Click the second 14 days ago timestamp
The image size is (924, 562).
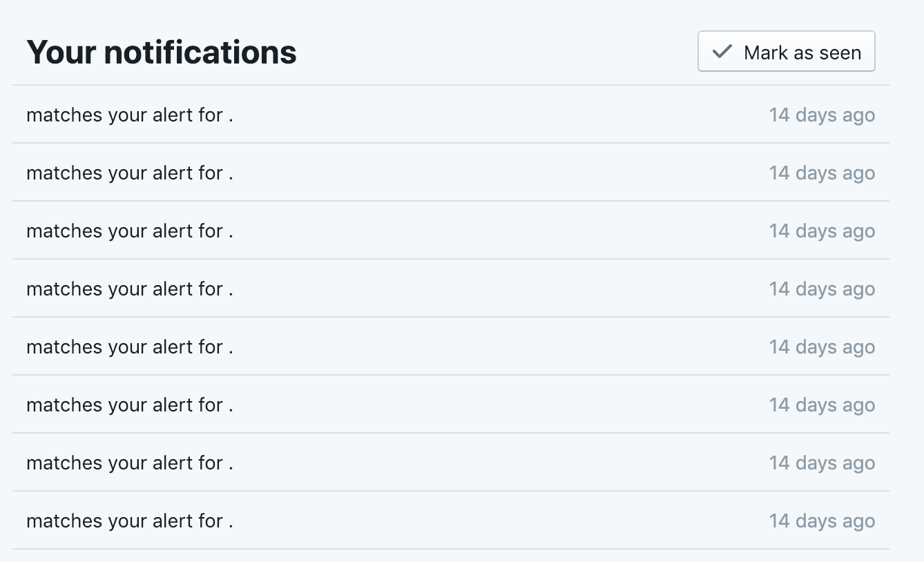coord(822,173)
